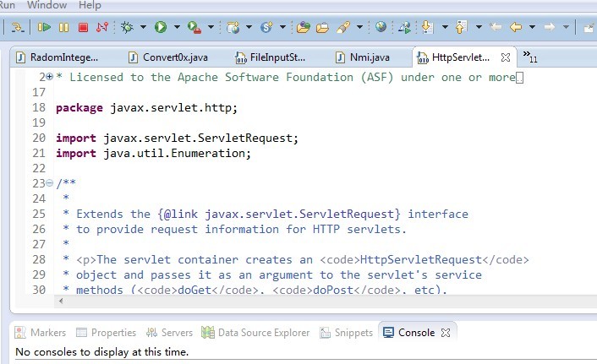This screenshot has height=364, width=597.
Task: Open the web browser globe icon
Action: pos(381,27)
